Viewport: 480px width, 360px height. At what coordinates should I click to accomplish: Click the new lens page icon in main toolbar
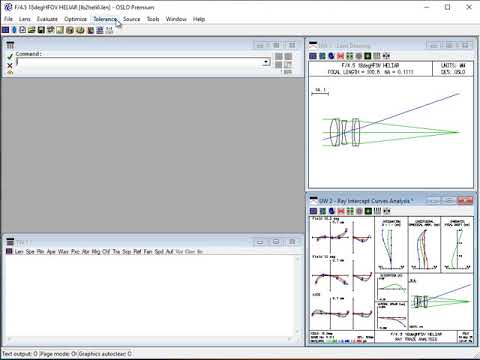22,30
